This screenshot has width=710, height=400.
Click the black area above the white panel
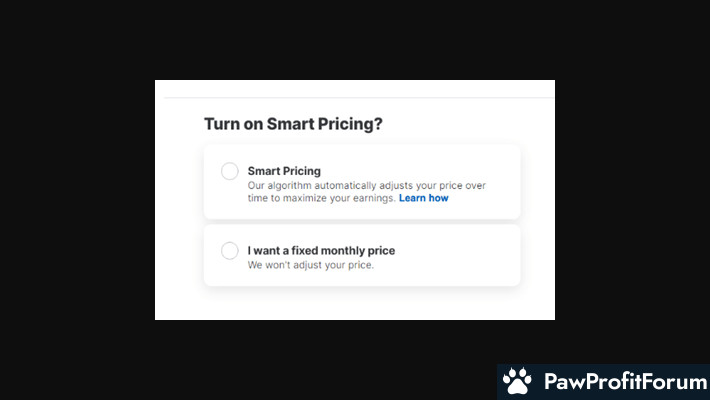(355, 40)
